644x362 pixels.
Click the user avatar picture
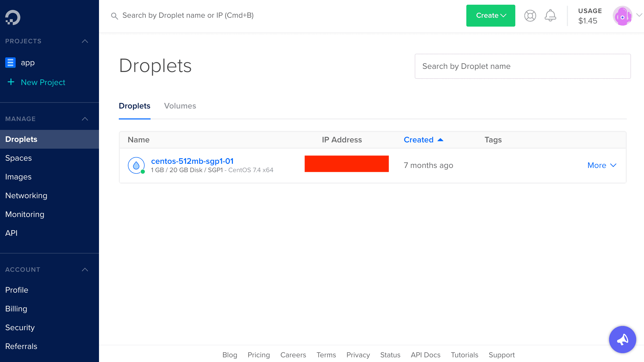(x=622, y=16)
